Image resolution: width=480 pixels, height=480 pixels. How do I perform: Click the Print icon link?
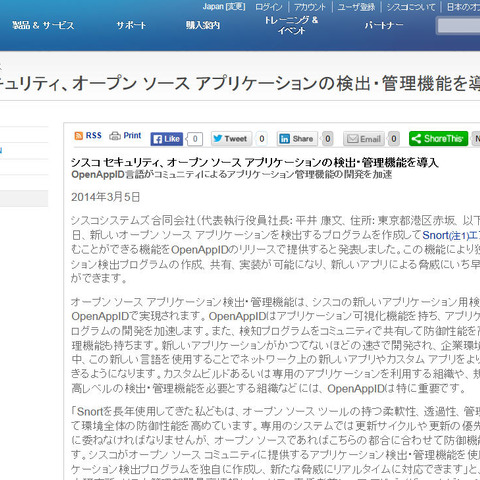click(125, 136)
